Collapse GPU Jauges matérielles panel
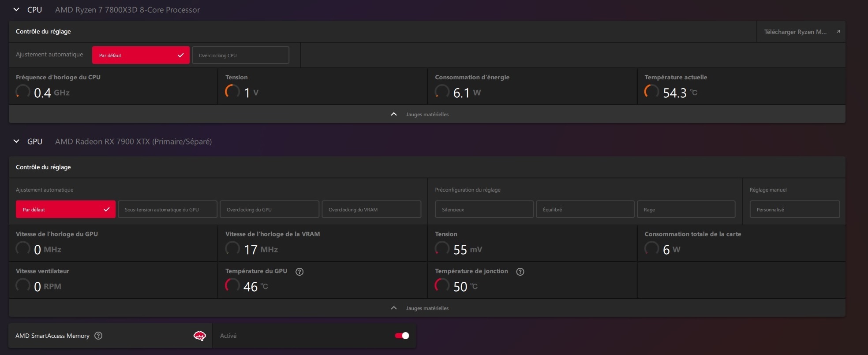Viewport: 868px width, 355px height. (x=427, y=308)
